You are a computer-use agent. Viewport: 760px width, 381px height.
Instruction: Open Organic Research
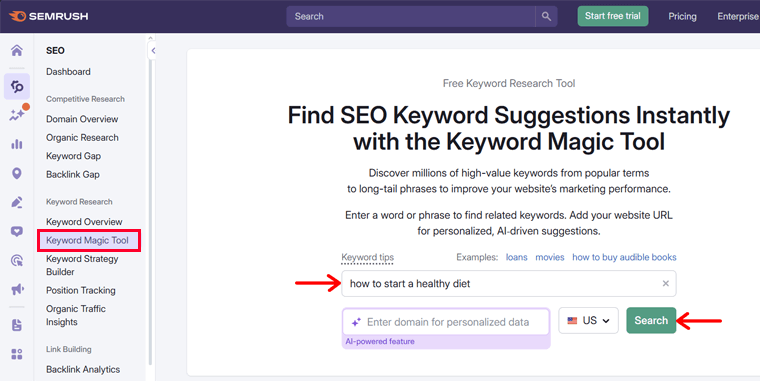[82, 138]
